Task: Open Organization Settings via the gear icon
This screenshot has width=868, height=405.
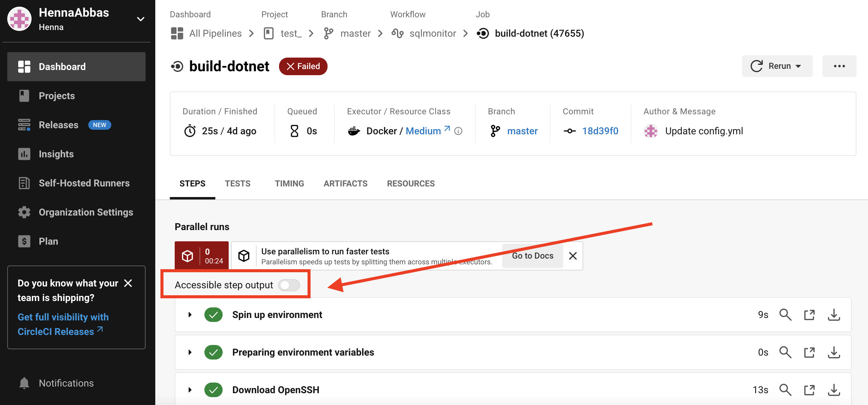Action: click(x=24, y=212)
